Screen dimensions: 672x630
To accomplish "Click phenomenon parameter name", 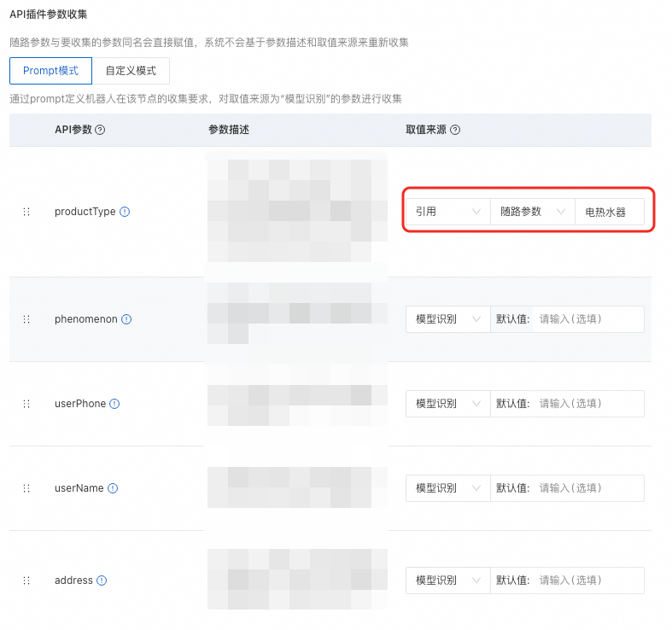I will click(85, 319).
